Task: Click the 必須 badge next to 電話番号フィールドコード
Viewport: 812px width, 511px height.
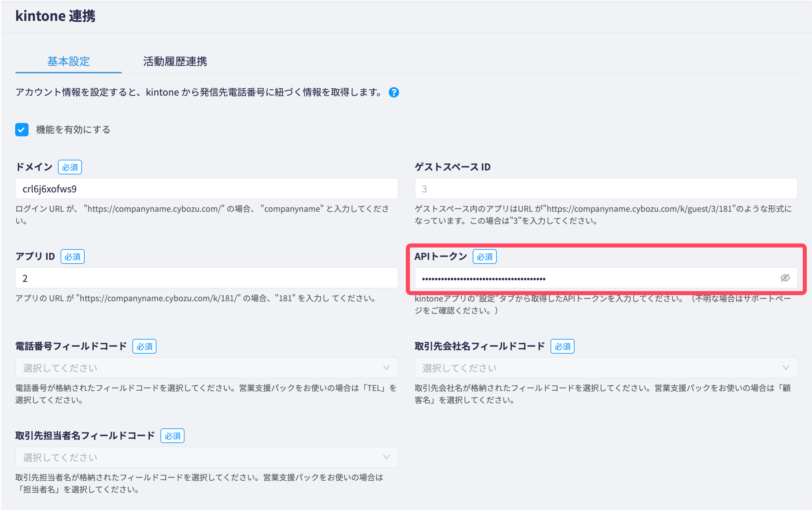Action: 144,347
